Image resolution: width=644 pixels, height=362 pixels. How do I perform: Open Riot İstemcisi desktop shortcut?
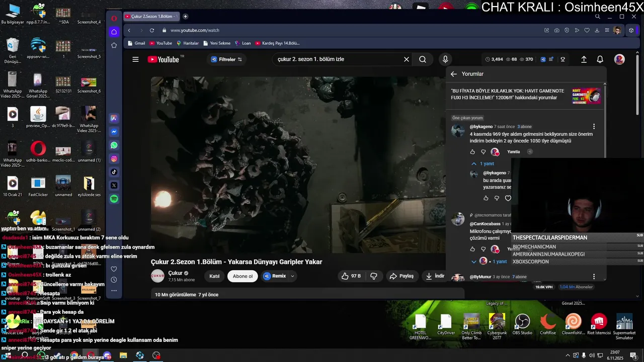pos(598,325)
